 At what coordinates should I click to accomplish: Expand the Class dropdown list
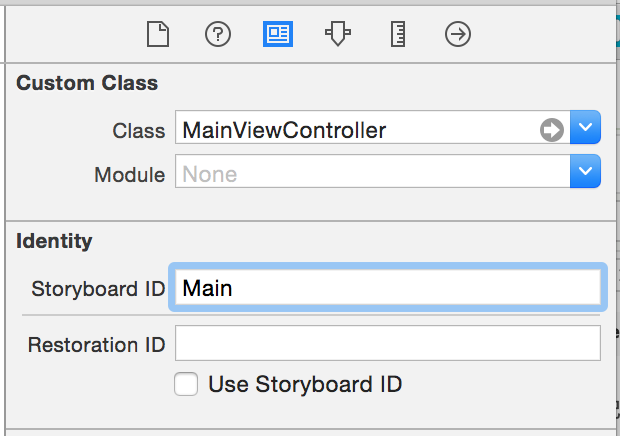[x=586, y=127]
